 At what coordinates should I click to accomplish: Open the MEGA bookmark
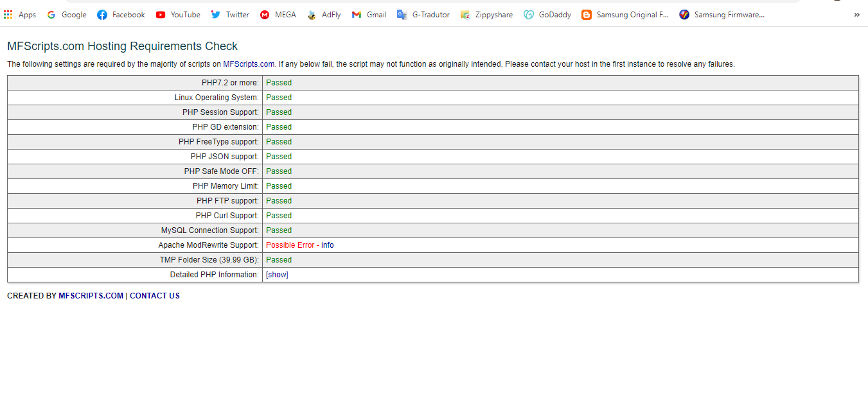pyautogui.click(x=278, y=15)
